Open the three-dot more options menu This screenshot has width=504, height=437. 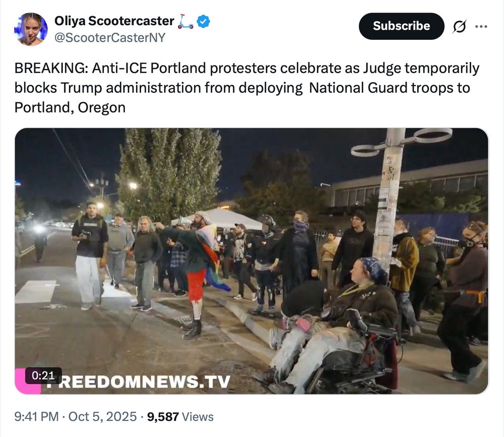click(x=481, y=26)
